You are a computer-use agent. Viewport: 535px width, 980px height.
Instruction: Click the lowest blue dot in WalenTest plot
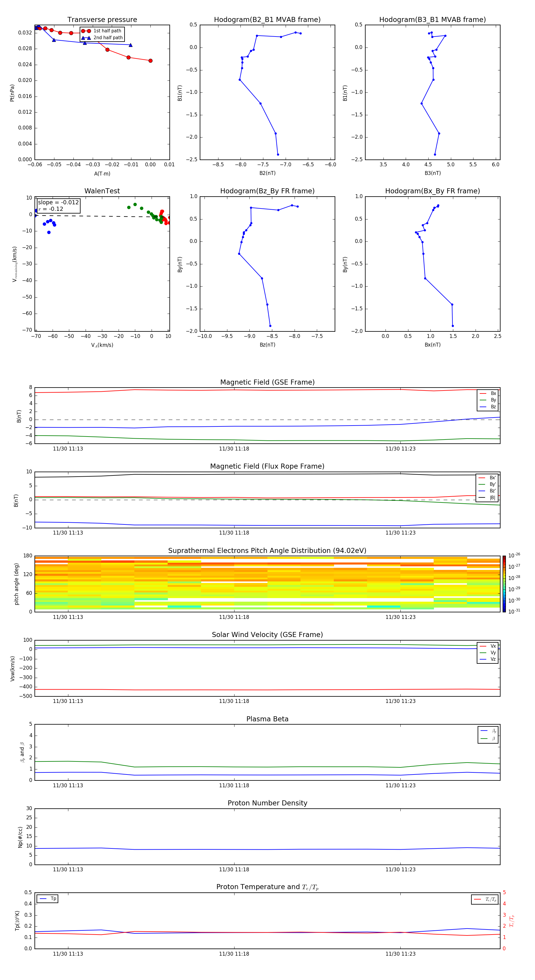point(49,233)
